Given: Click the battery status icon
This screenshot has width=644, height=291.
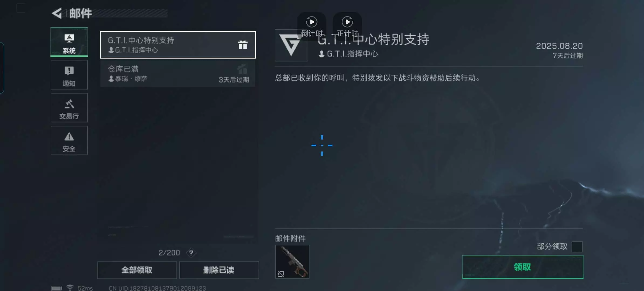Looking at the screenshot, I should click(56, 288).
